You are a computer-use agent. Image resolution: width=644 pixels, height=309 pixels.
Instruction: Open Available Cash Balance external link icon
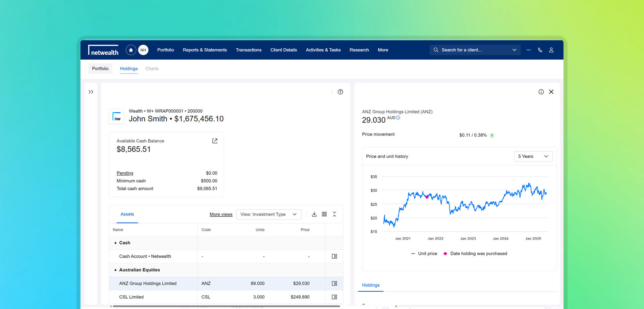click(215, 141)
